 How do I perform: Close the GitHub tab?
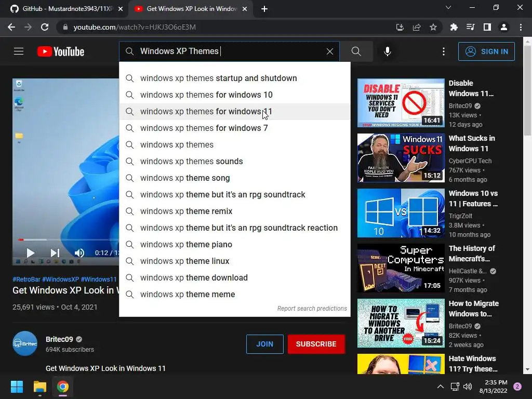[x=121, y=9]
